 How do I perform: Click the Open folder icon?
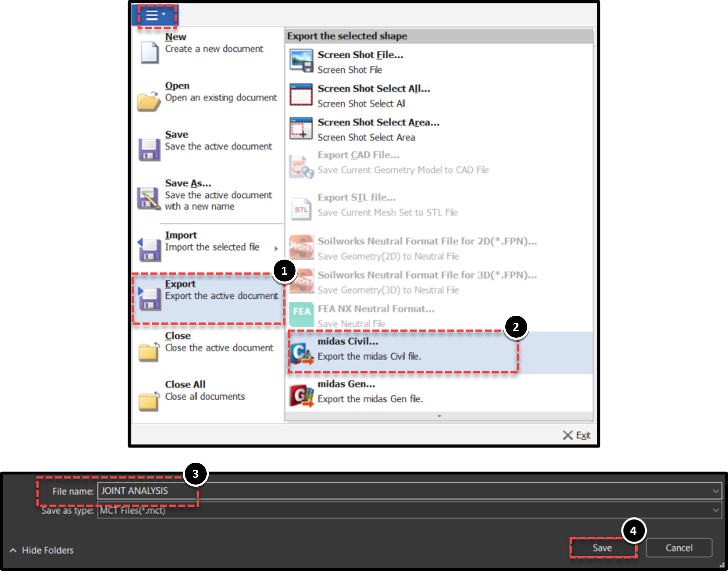point(148,101)
